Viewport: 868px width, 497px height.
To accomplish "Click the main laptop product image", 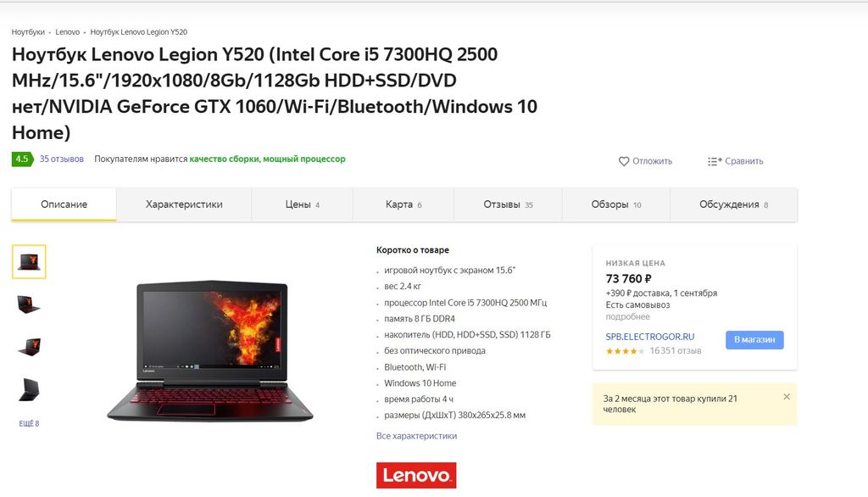I will (x=210, y=350).
